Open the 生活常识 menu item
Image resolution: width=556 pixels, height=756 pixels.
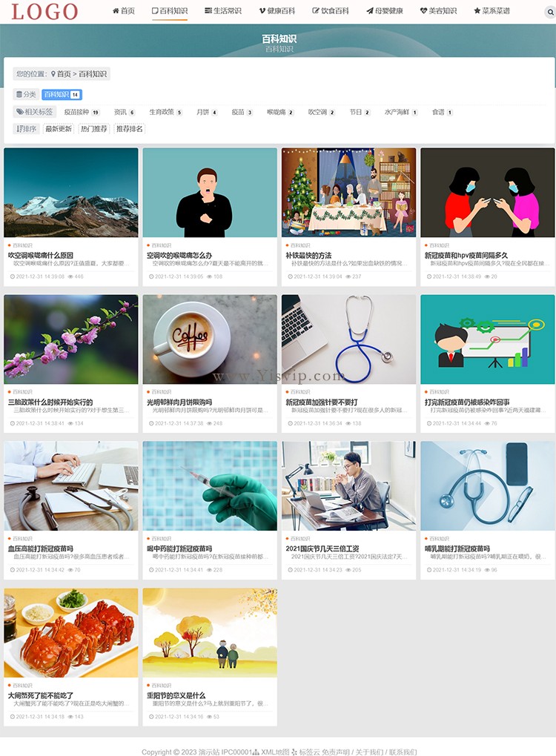223,10
